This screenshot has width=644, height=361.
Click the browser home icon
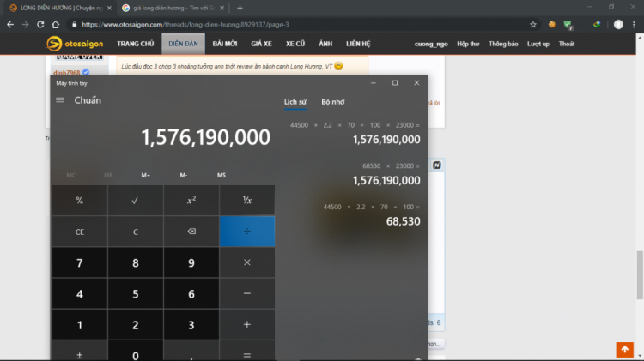(56, 25)
